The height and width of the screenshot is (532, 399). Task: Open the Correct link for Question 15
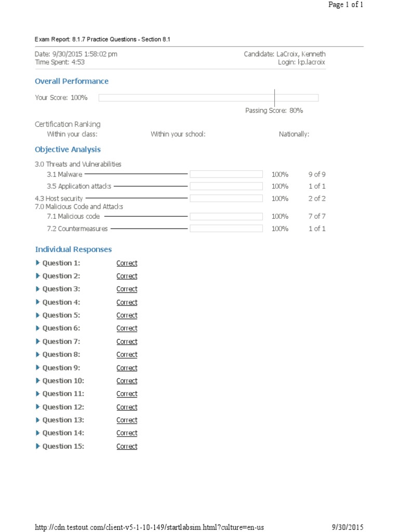[127, 446]
